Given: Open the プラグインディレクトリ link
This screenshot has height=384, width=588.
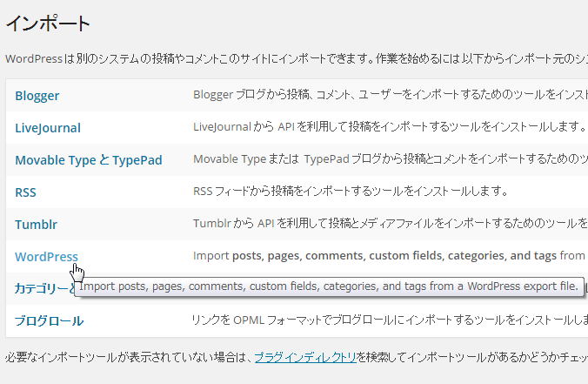Looking at the screenshot, I should coord(305,356).
